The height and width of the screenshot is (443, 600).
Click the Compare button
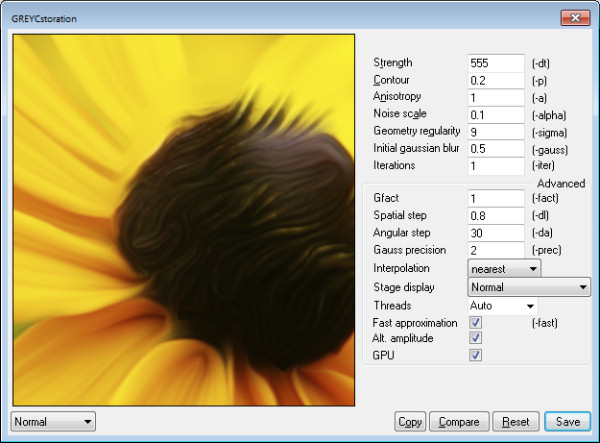[459, 422]
